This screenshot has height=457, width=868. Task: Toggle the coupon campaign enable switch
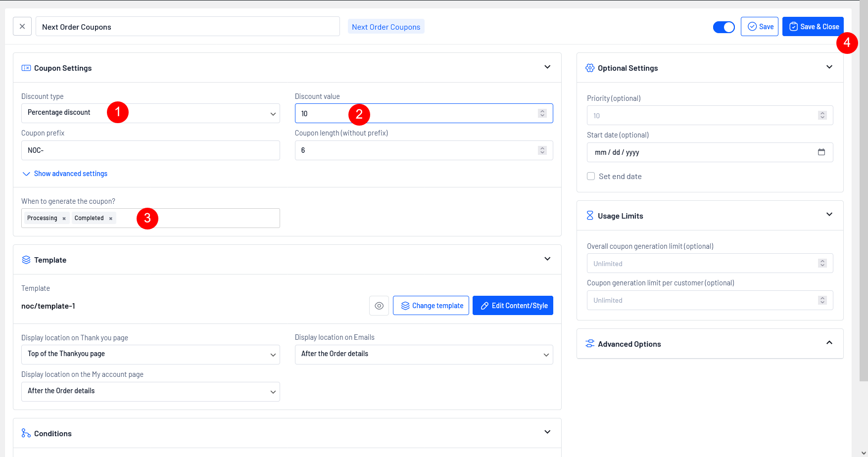[x=723, y=27]
